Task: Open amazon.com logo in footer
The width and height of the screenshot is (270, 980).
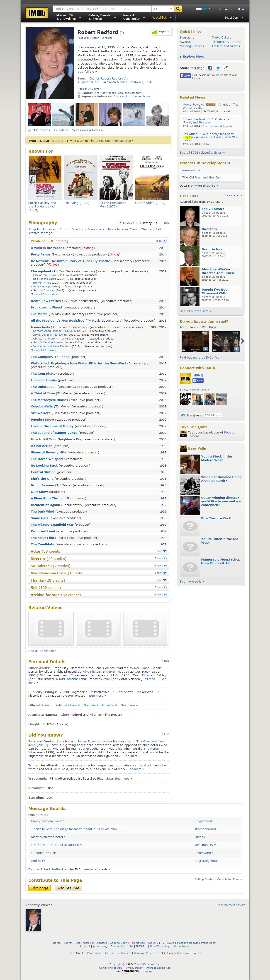Action: tap(130, 971)
